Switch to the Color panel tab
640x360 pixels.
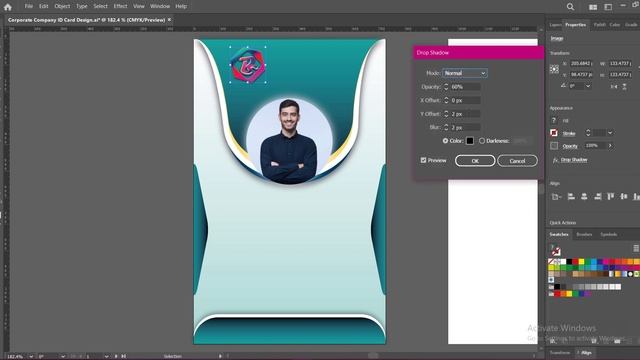click(615, 25)
